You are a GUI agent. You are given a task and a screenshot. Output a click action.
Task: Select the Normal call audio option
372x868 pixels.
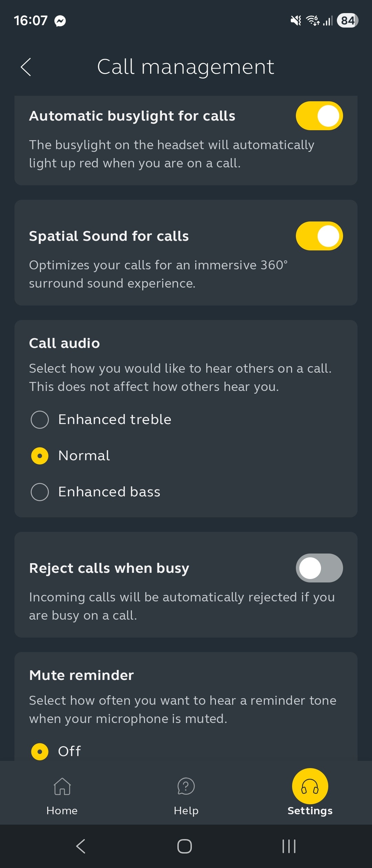[x=40, y=456]
